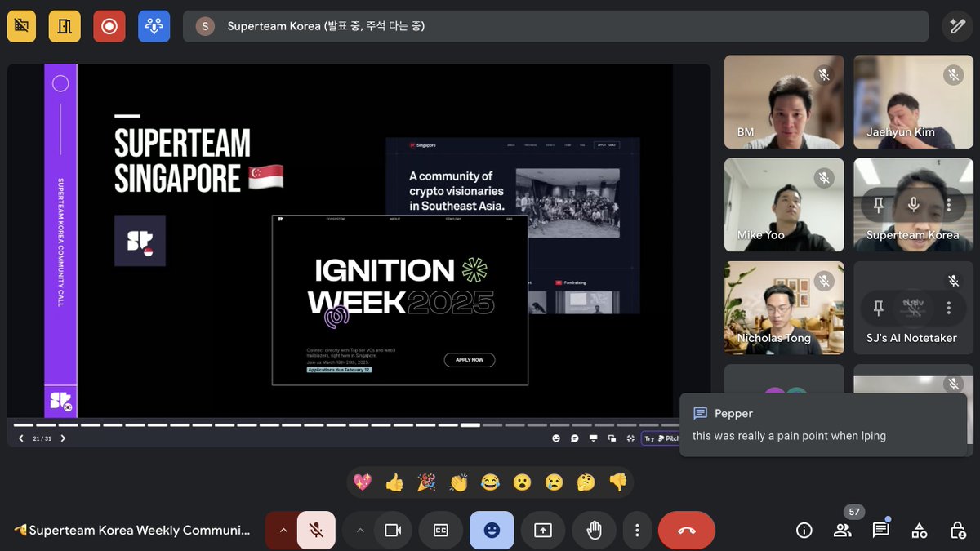Open the chat panel icon

880,531
